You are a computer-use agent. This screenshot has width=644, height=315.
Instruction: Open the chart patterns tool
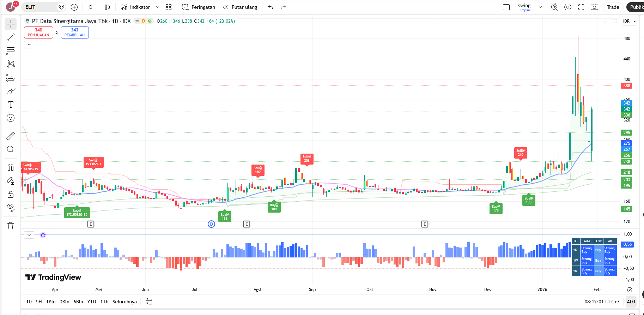[x=11, y=64]
